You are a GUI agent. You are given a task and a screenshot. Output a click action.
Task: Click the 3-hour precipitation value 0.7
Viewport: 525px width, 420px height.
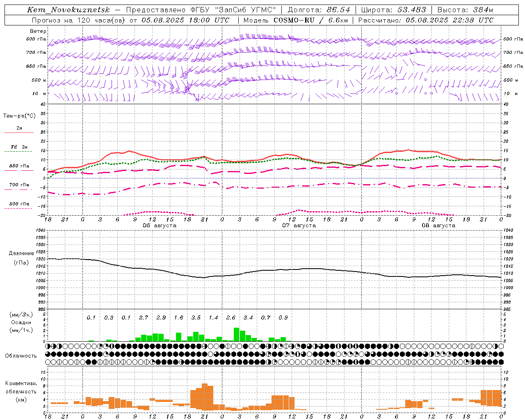(266, 318)
